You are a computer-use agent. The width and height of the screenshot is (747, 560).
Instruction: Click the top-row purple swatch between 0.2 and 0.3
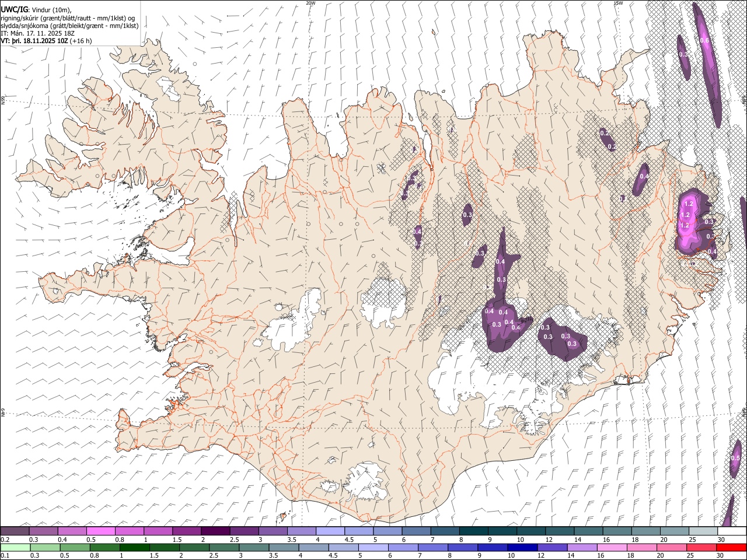pos(15,531)
